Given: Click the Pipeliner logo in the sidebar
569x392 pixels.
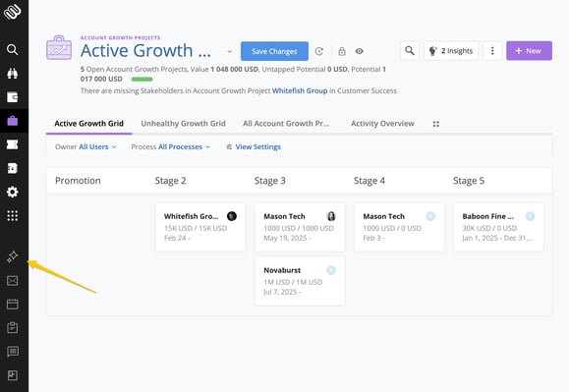Looking at the screenshot, I should tap(13, 12).
